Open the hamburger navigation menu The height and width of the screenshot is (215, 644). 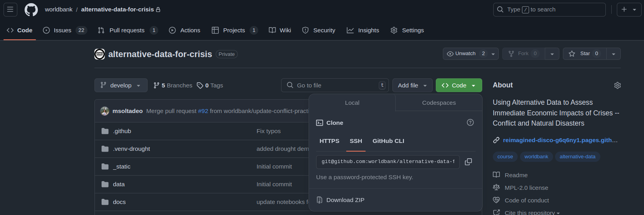pyautogui.click(x=10, y=9)
